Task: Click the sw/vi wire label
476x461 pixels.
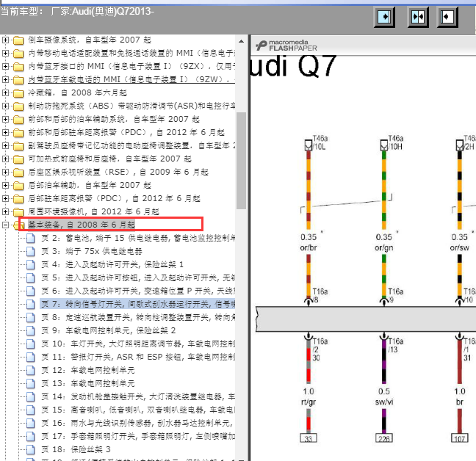Action: 384,402
